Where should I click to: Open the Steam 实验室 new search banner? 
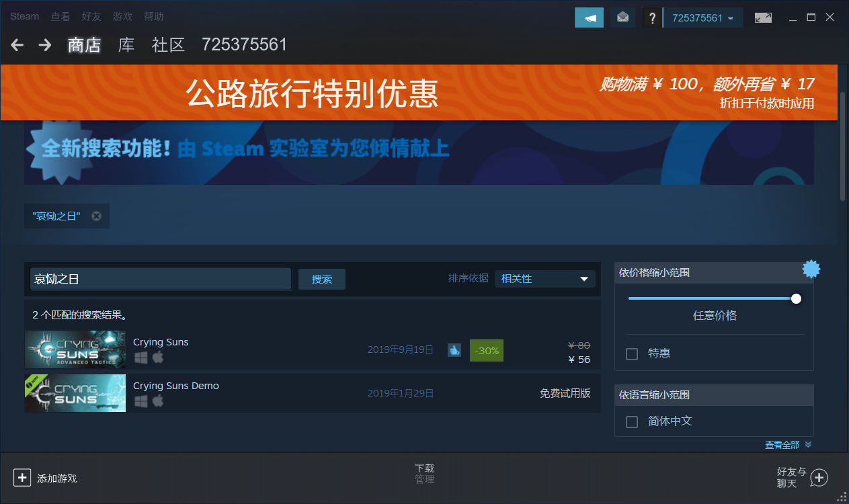click(x=419, y=153)
